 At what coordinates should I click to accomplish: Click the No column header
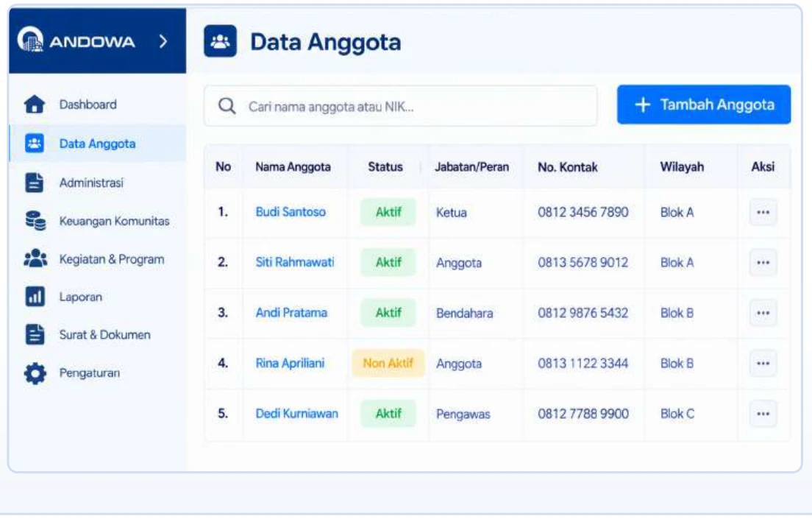[x=223, y=167]
